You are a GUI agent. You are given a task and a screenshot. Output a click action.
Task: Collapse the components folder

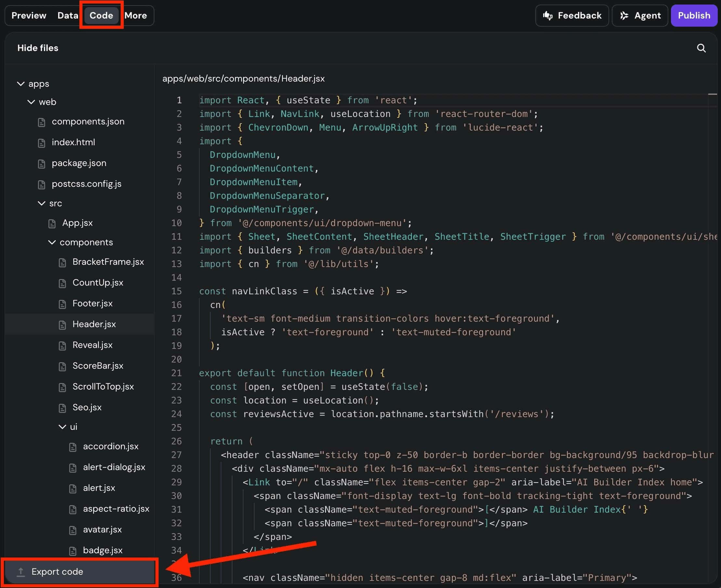click(52, 242)
